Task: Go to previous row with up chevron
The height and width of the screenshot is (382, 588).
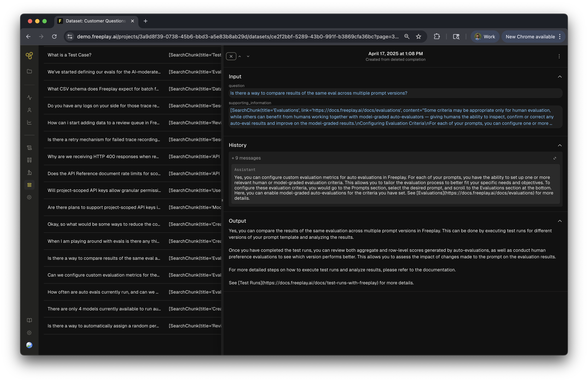Action: (240, 56)
